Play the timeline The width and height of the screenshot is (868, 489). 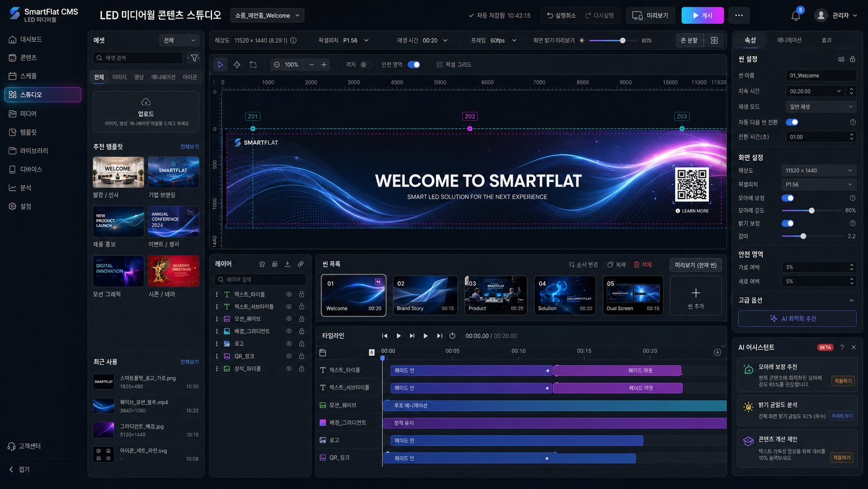pyautogui.click(x=399, y=336)
